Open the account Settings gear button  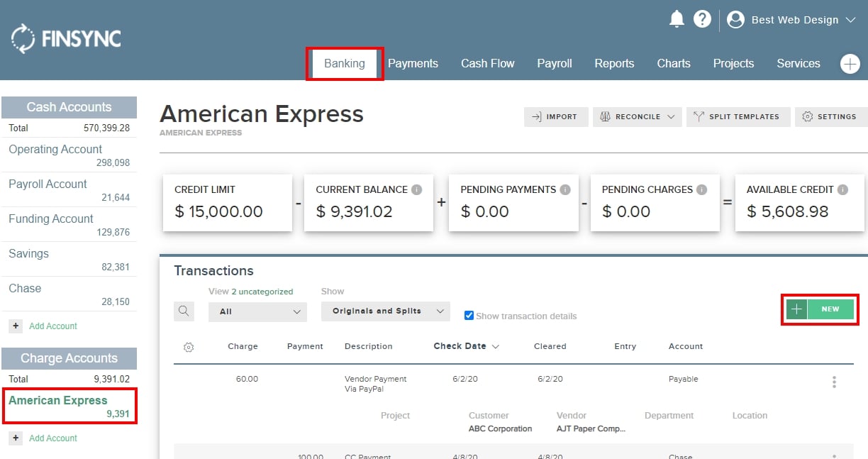[x=830, y=117]
